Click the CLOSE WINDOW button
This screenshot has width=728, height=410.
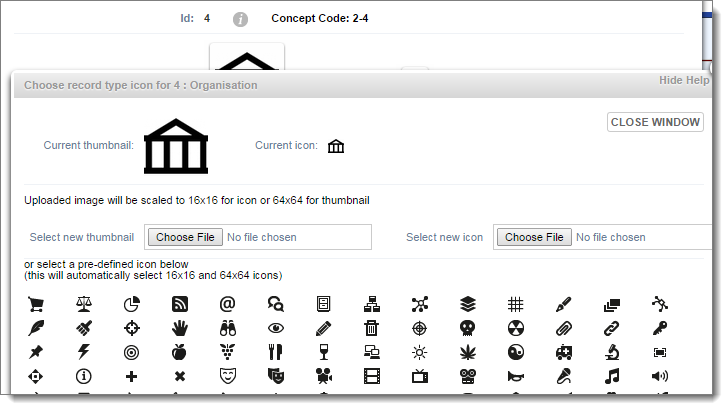coord(655,122)
